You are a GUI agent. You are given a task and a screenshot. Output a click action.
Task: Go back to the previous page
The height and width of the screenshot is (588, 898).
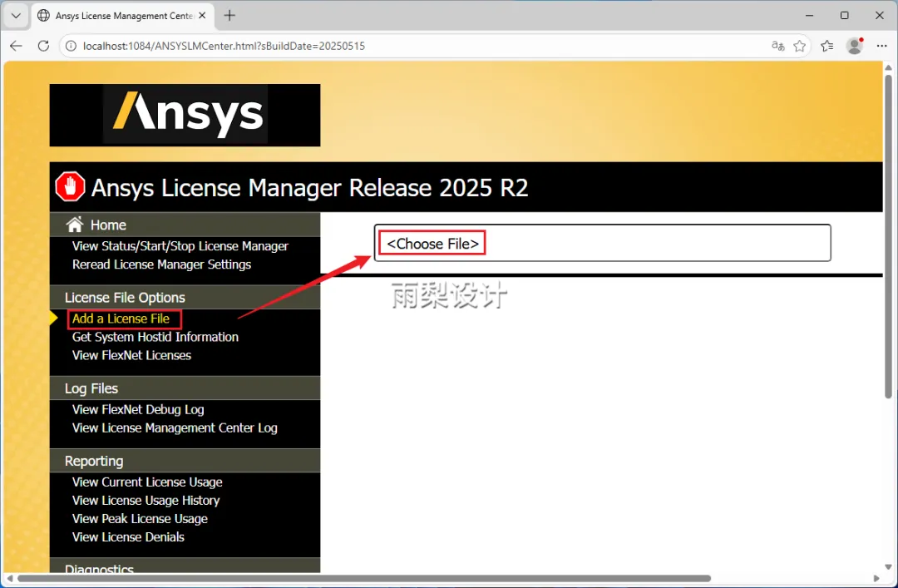coord(16,46)
